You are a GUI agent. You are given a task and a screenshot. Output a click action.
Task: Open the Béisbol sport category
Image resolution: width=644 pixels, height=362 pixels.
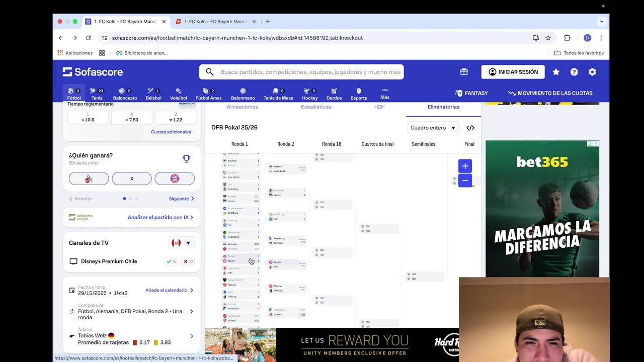point(153,94)
